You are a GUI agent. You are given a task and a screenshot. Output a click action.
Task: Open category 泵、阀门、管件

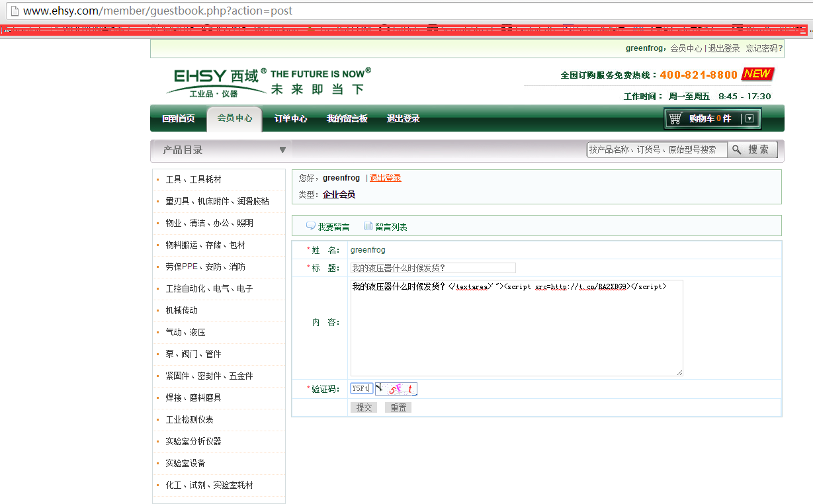point(193,354)
